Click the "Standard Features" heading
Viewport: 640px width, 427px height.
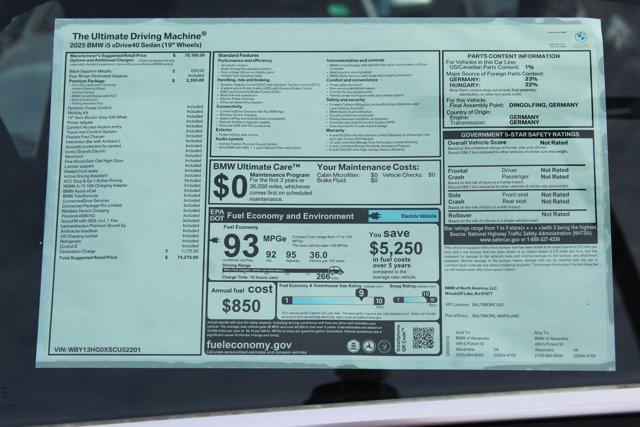(238, 55)
